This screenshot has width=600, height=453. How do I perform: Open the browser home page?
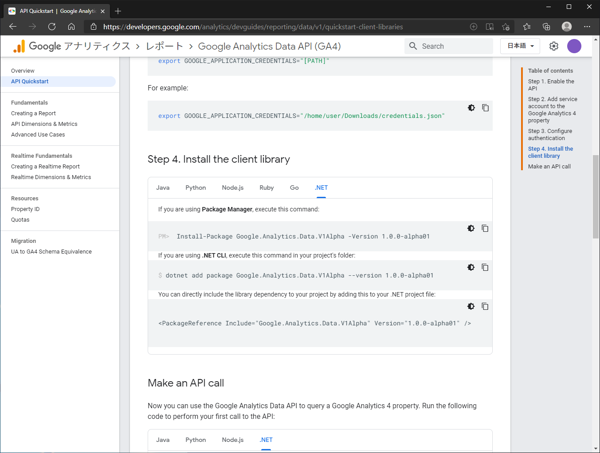coord(71,26)
